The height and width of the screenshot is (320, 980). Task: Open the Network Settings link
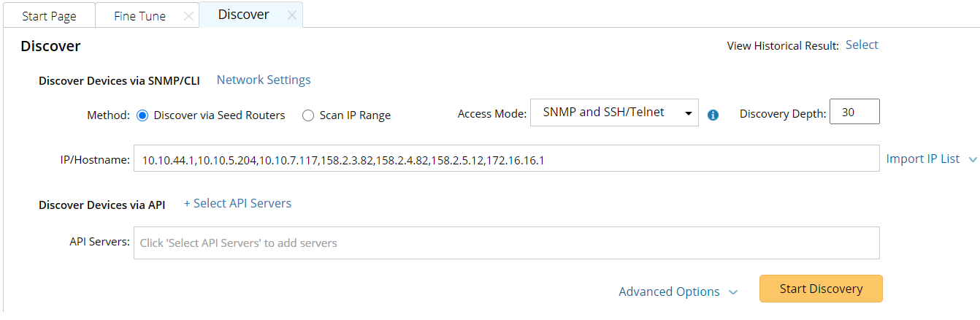click(264, 80)
